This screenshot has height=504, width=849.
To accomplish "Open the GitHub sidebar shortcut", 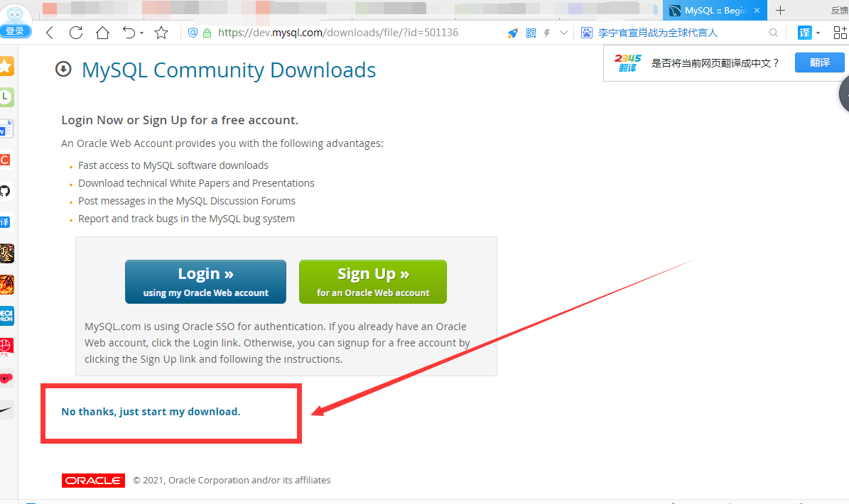I will [x=6, y=191].
